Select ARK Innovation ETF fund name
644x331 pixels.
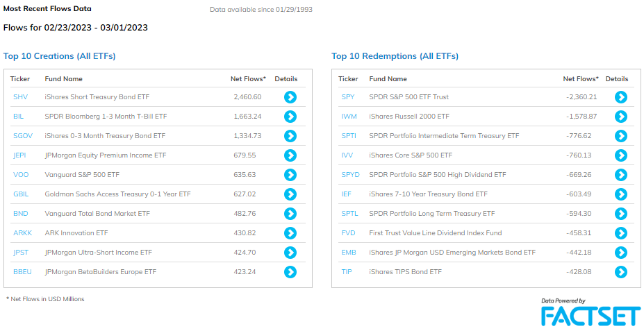[76, 233]
